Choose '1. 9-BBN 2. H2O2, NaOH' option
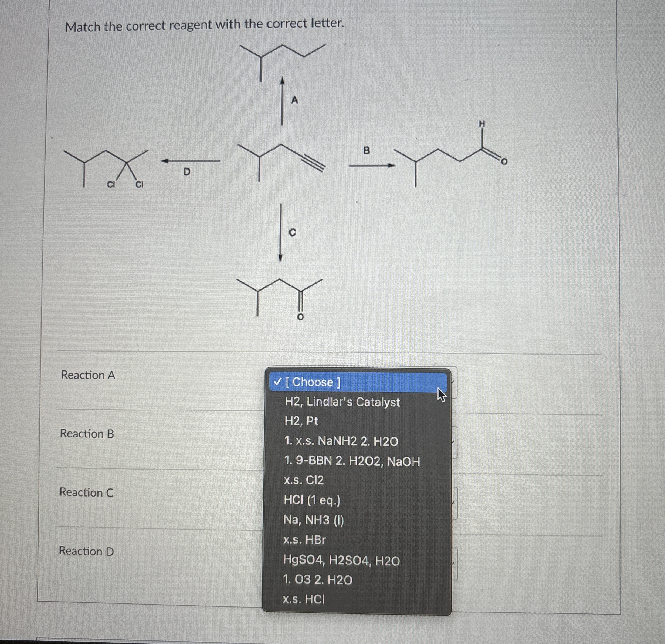This screenshot has height=644, width=665. coord(352,461)
